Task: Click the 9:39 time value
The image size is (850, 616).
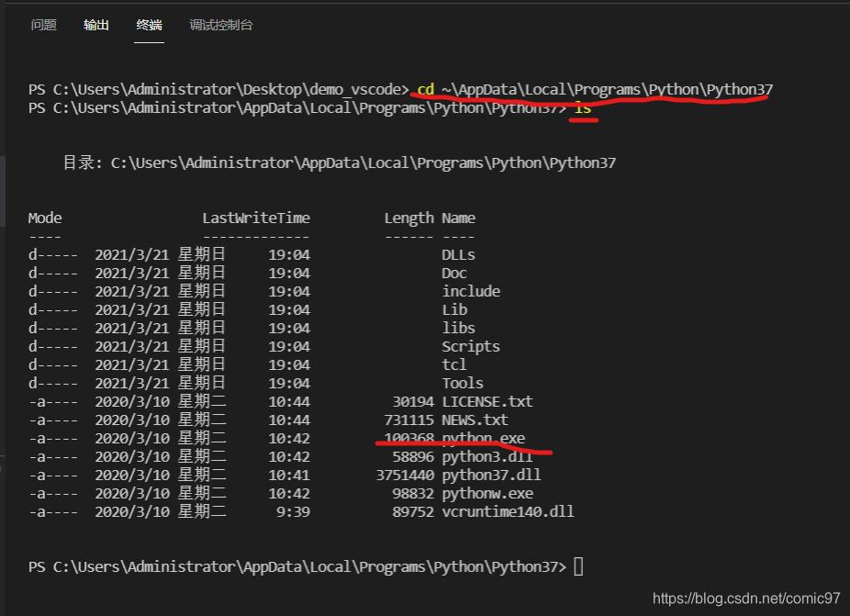Action: [x=293, y=512]
